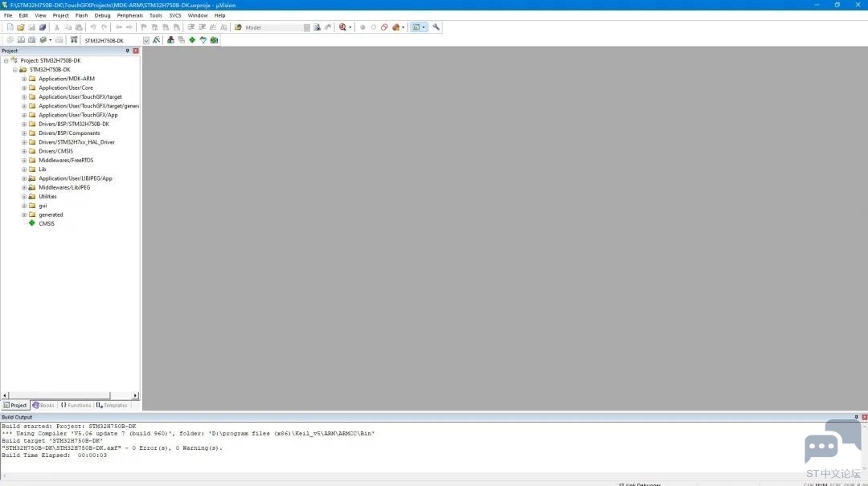Close the Project panel

(x=136, y=51)
